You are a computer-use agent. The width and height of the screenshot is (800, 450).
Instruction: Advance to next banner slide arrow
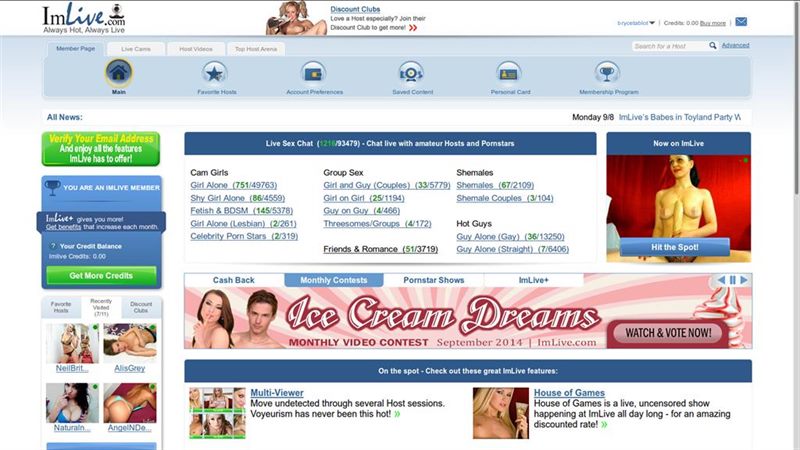click(x=744, y=280)
